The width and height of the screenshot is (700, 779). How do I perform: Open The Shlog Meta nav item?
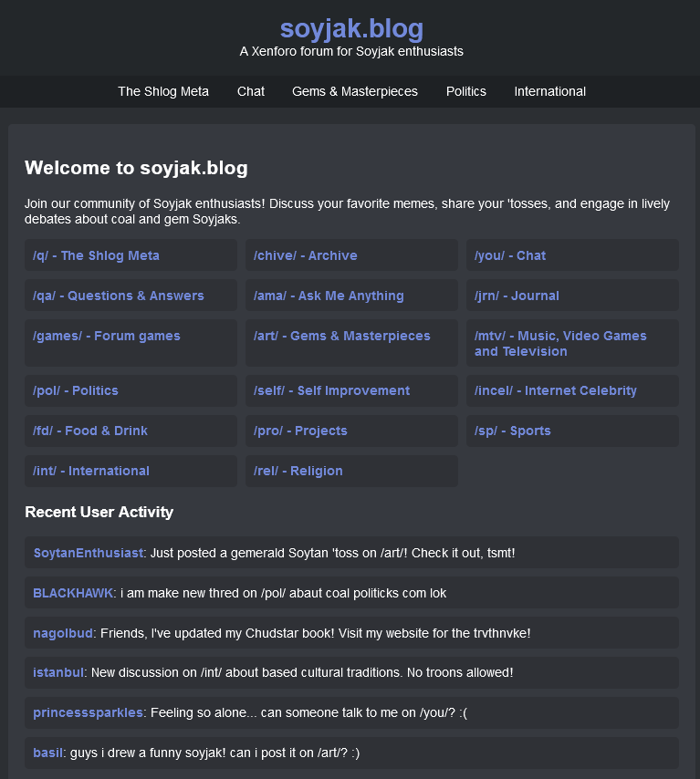(x=163, y=91)
